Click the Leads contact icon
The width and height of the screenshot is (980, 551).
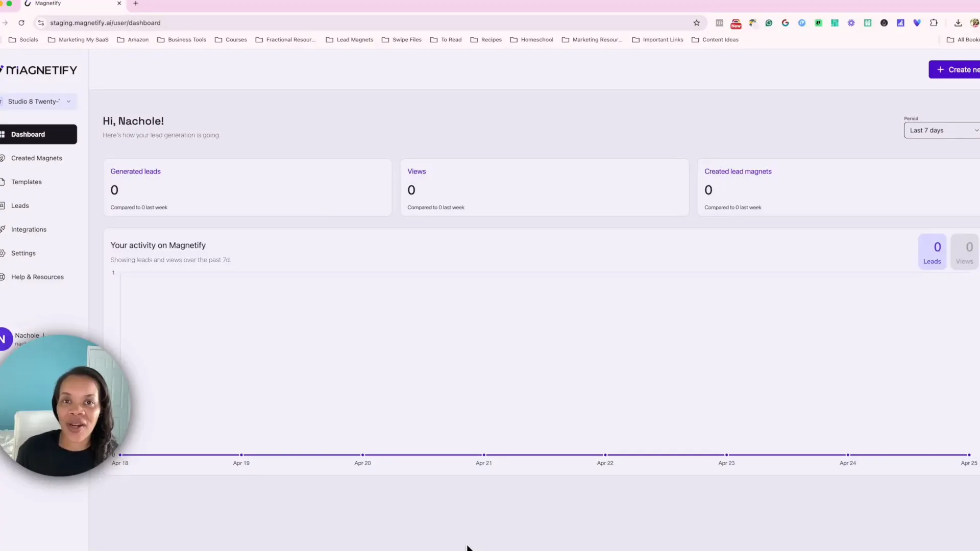coord(2,206)
